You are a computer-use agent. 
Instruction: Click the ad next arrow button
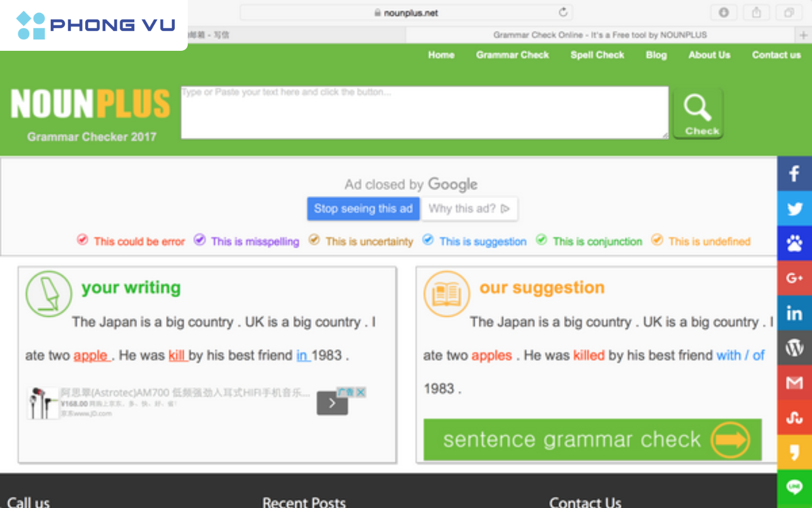click(x=332, y=403)
